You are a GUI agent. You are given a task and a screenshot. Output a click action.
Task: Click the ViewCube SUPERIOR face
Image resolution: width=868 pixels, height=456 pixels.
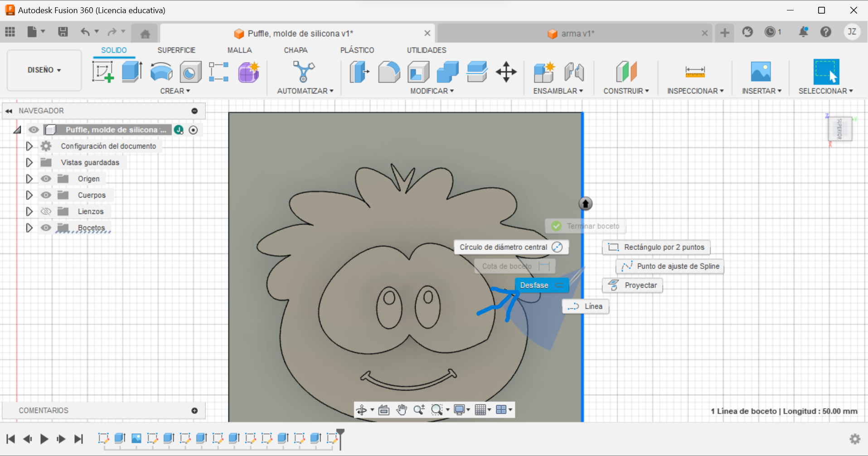pyautogui.click(x=839, y=129)
